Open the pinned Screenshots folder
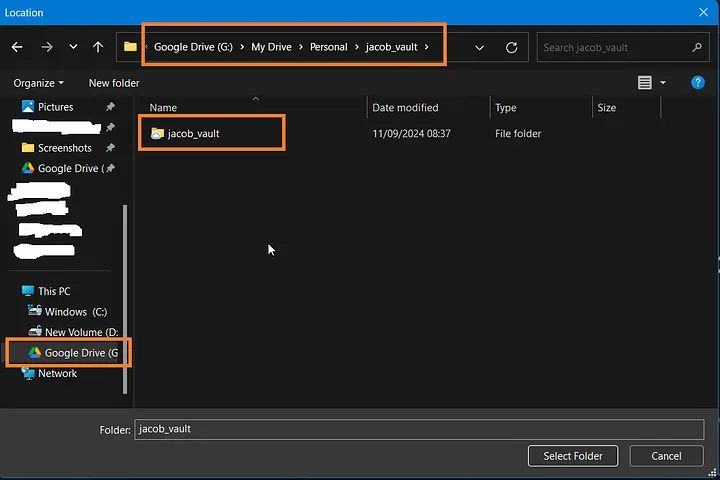 pyautogui.click(x=64, y=148)
